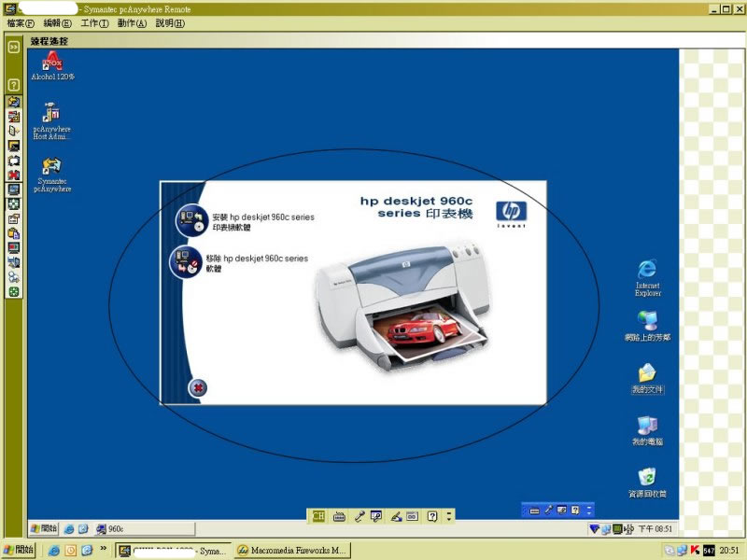Click the monitor with red screen icon in the side toolbar

pyautogui.click(x=14, y=247)
